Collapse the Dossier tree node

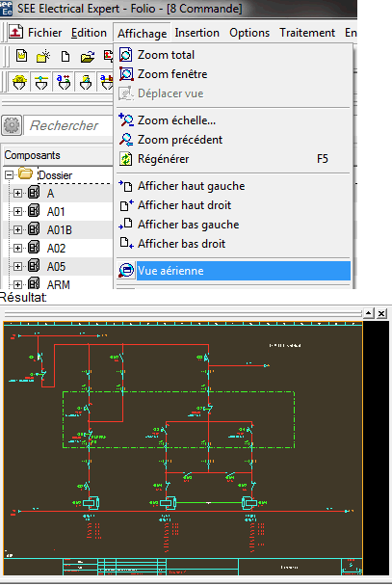9,174
